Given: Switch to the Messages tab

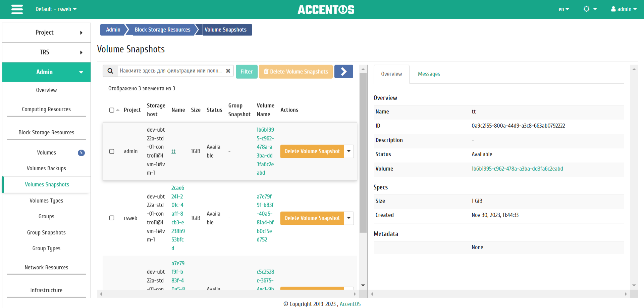Looking at the screenshot, I should 429,74.
